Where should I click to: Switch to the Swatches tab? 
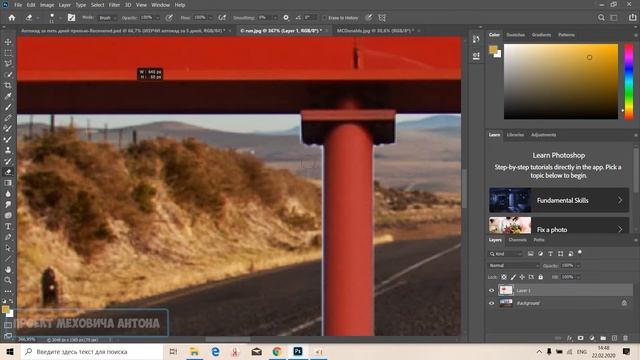pyautogui.click(x=516, y=35)
